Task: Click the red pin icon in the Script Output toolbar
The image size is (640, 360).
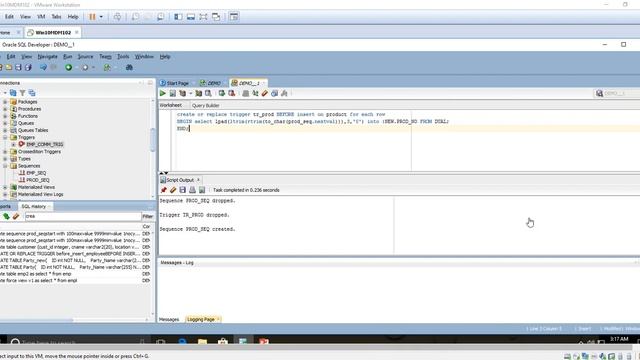Action: click(164, 190)
